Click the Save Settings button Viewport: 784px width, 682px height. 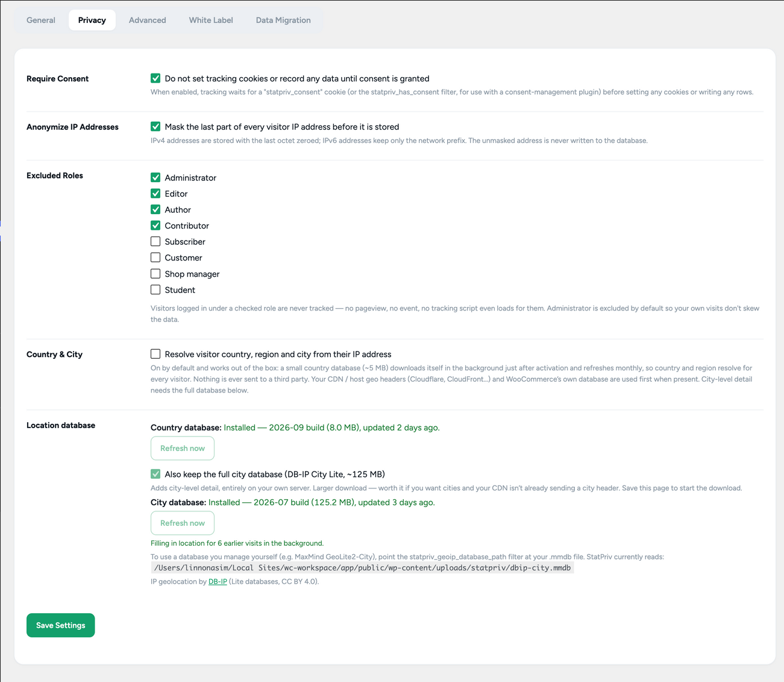point(61,625)
